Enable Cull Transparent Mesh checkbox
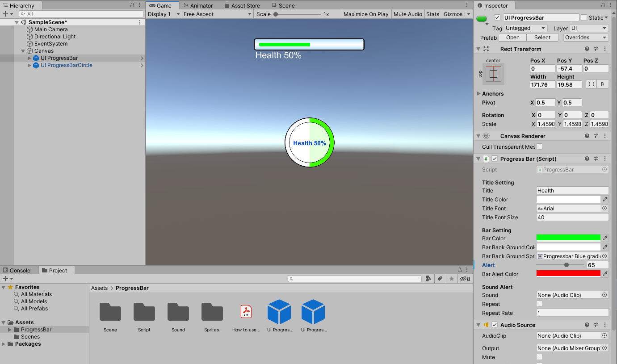Image resolution: width=617 pixels, height=364 pixels. (x=539, y=146)
